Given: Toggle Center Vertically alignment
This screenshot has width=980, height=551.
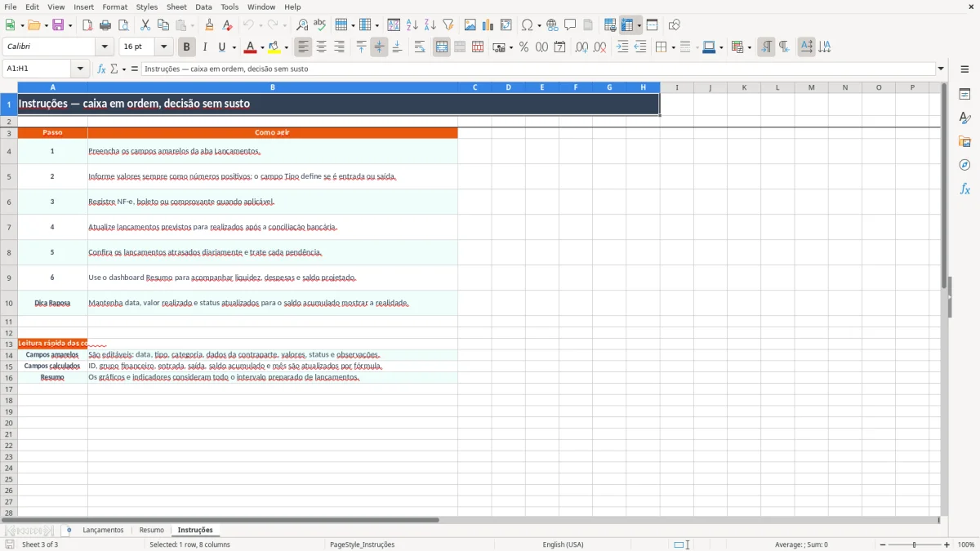Looking at the screenshot, I should 379,47.
